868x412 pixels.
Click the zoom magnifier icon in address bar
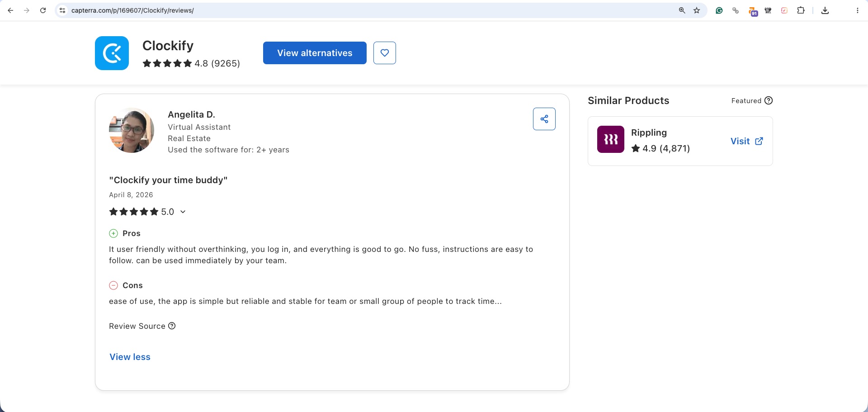pyautogui.click(x=682, y=10)
